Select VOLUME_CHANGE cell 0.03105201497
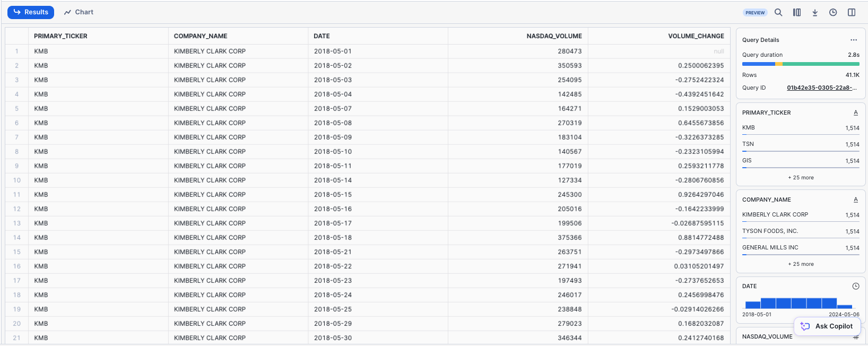The width and height of the screenshot is (868, 346). pos(659,266)
